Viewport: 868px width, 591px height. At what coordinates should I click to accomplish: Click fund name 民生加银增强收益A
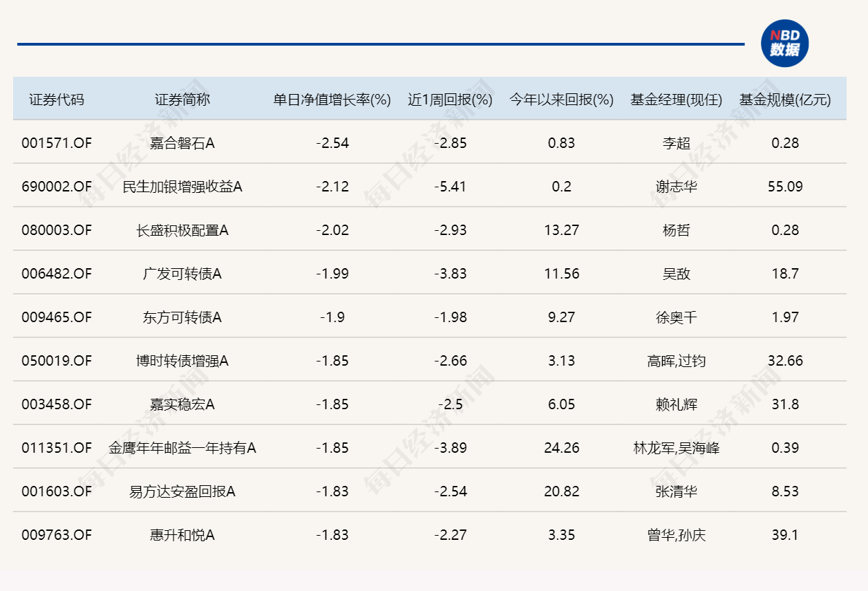coord(182,187)
